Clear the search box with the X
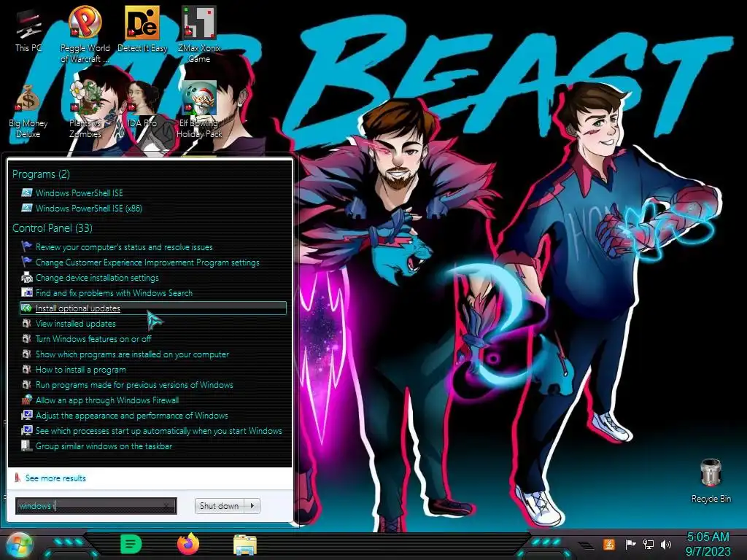 coord(166,506)
